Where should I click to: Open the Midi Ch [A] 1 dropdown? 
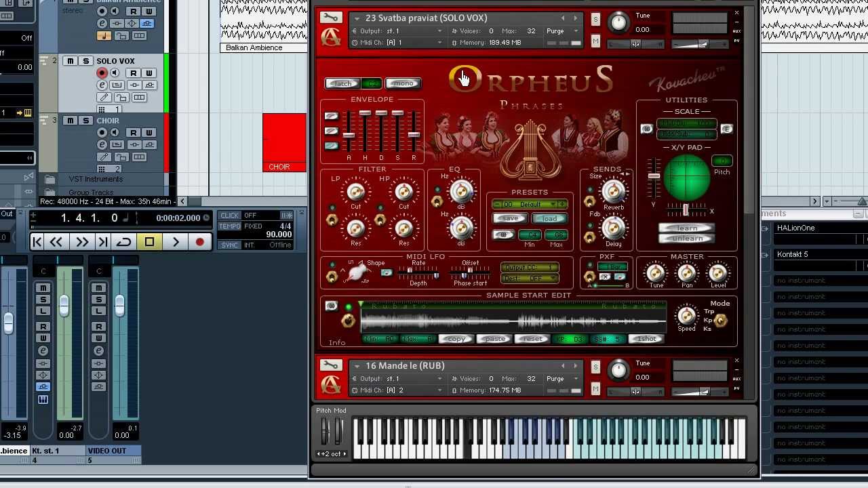coord(440,43)
